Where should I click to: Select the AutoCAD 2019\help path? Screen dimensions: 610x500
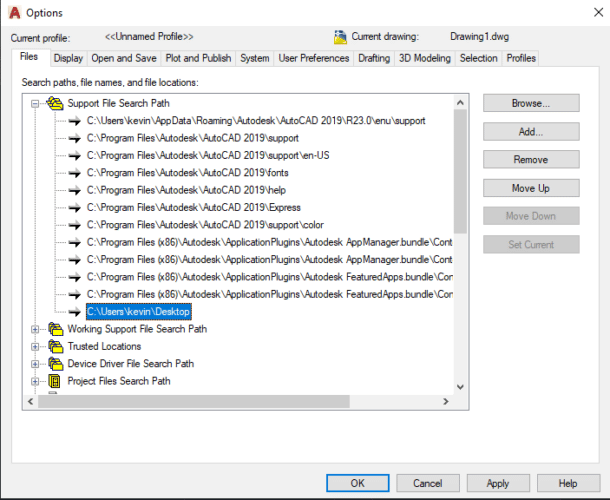click(x=186, y=190)
